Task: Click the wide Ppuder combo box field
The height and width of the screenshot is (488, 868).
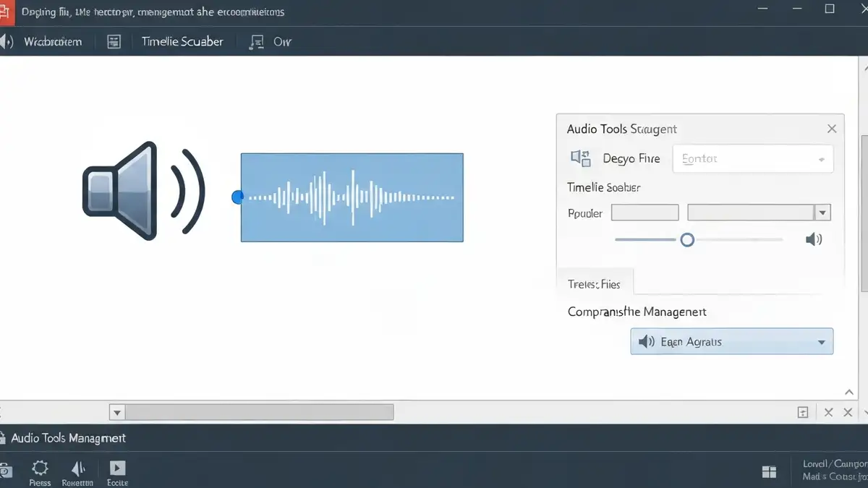Action: coord(751,213)
